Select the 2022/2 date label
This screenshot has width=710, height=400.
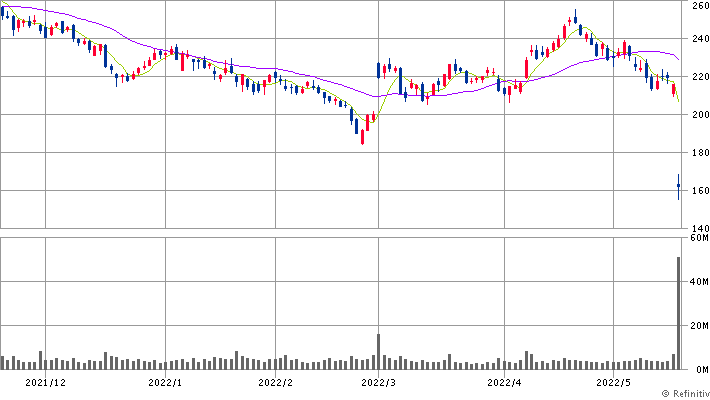(x=274, y=382)
